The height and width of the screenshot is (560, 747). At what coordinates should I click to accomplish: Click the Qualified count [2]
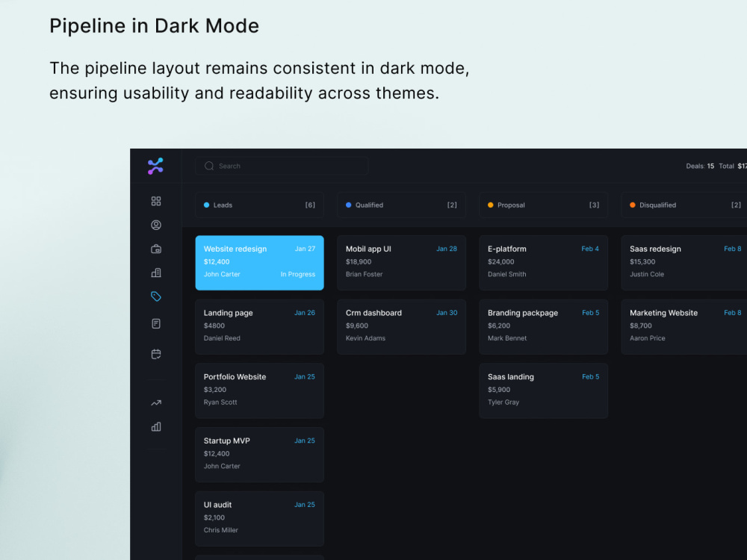click(452, 205)
